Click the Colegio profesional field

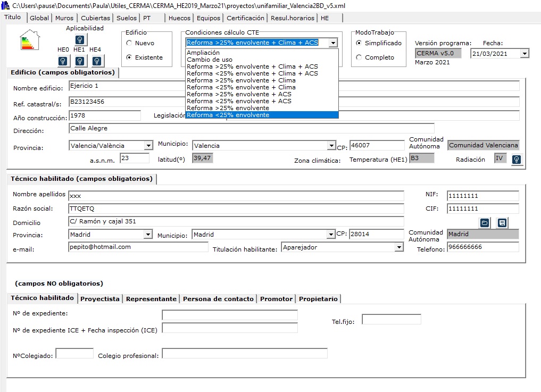tap(245, 353)
